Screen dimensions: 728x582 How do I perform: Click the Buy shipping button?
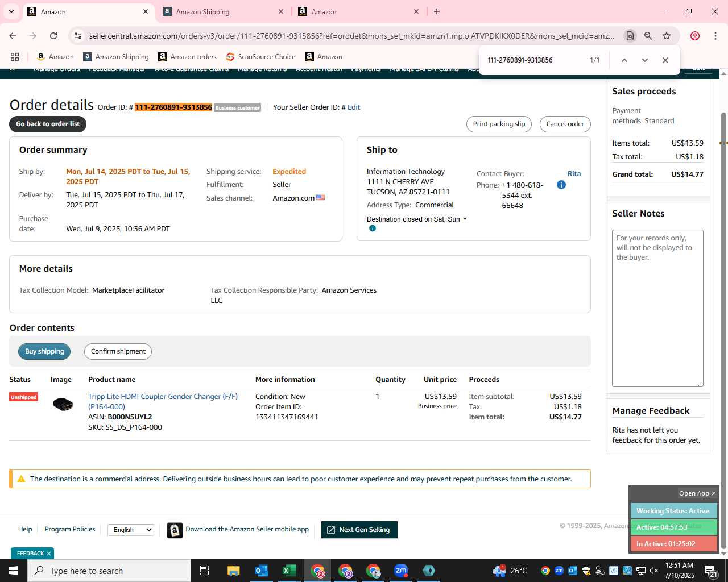(44, 351)
